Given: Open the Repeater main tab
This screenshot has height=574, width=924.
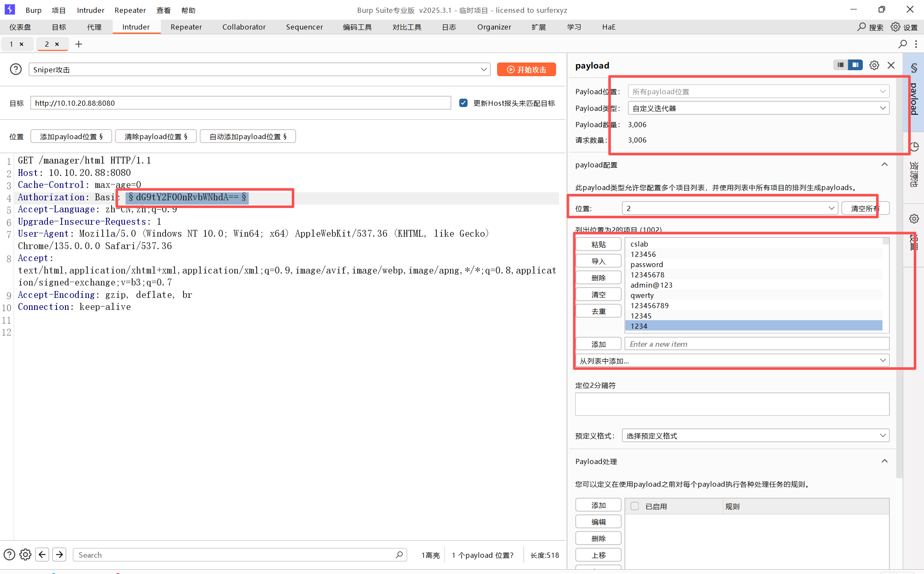Looking at the screenshot, I should click(x=186, y=27).
